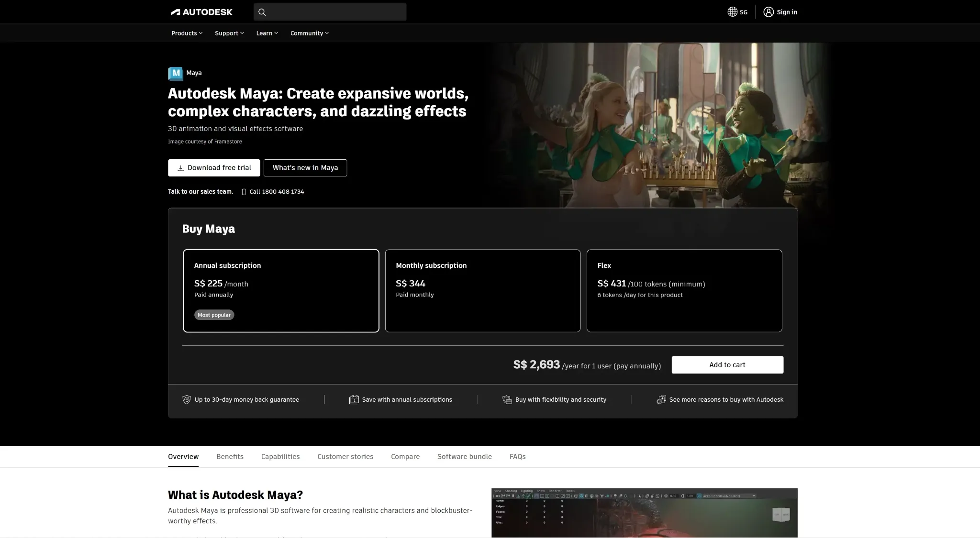Select the Monthly subscription option

[x=482, y=291]
